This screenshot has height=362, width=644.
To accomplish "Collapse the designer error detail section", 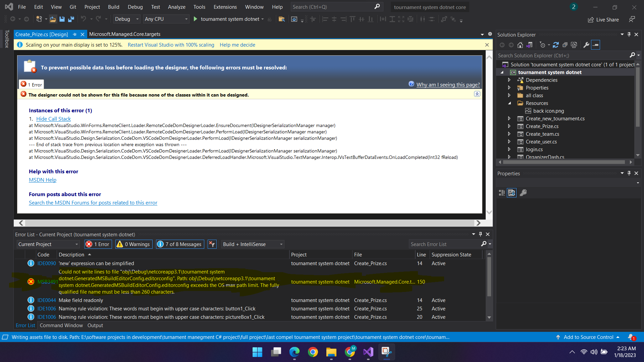I will (477, 94).
